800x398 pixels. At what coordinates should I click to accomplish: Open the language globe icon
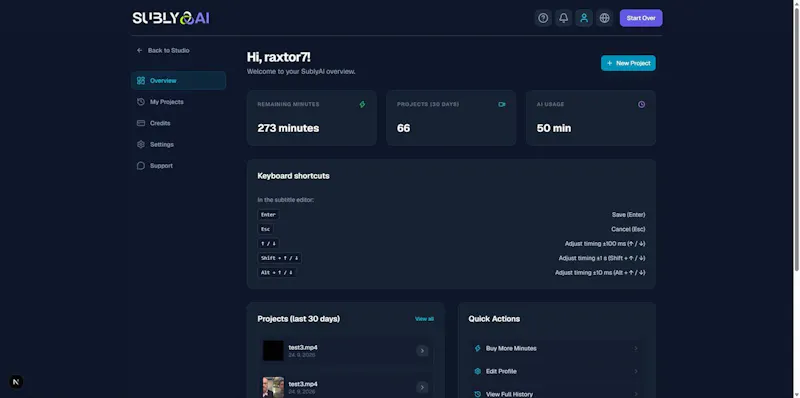point(605,18)
